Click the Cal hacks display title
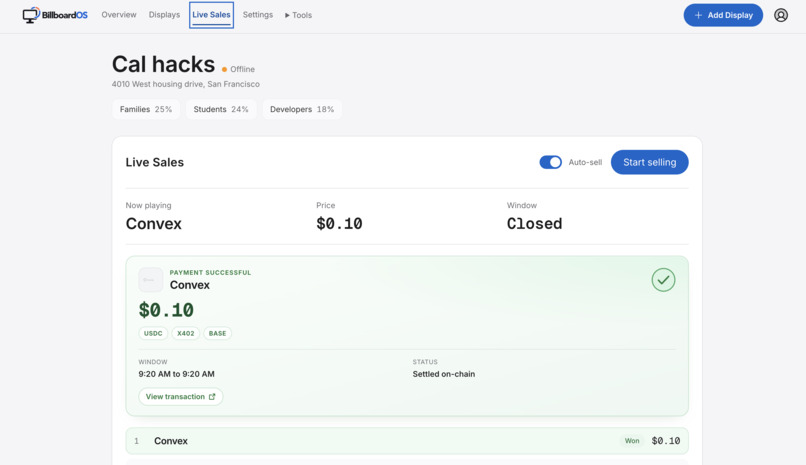The height and width of the screenshot is (465, 806). (x=163, y=64)
